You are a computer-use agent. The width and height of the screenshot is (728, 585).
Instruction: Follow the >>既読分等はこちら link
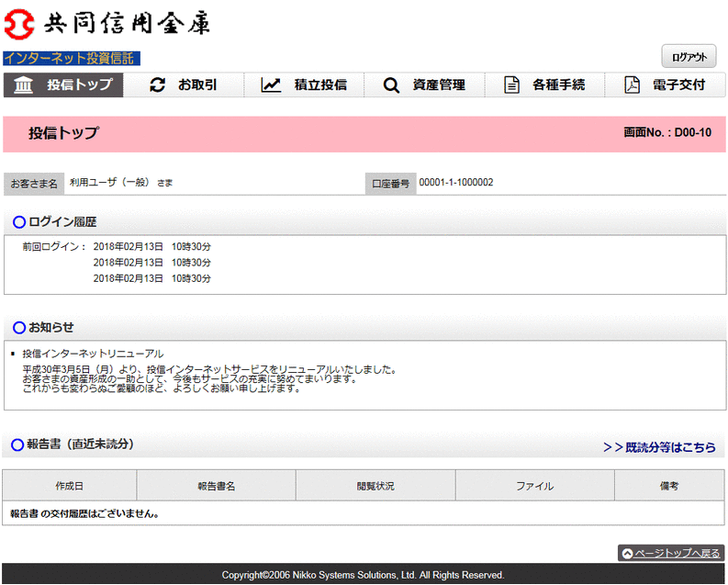coord(659,447)
